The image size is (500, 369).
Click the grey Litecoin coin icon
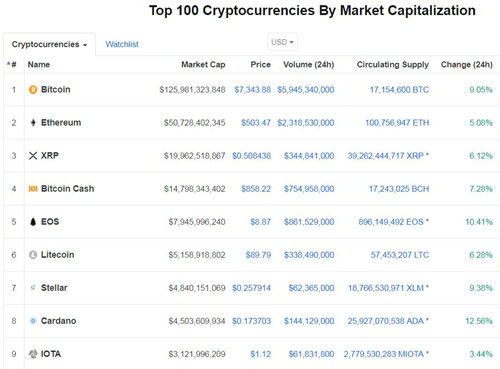33,255
